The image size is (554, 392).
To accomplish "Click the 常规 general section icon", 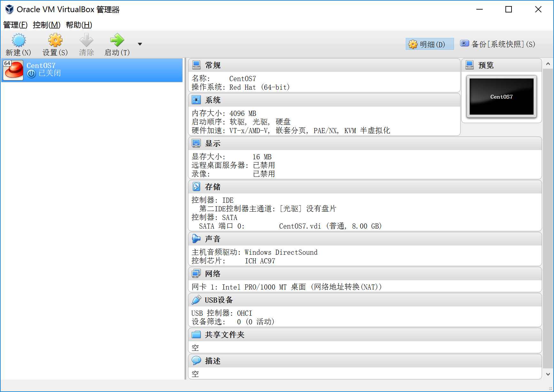I will (196, 65).
